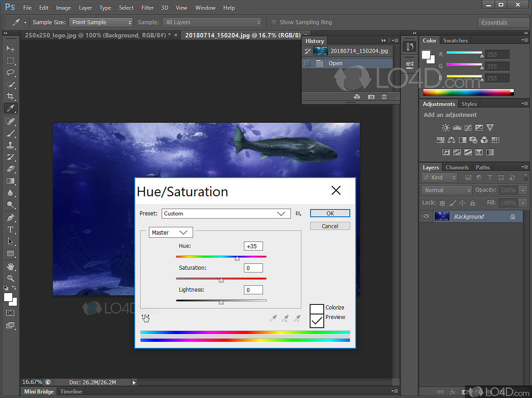Hide the Background layer with eye icon
The image size is (532, 398).
426,216
